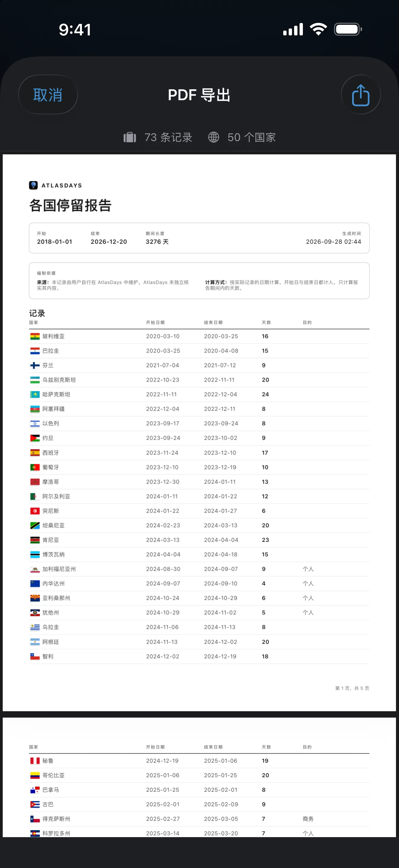Tap the 摩洛哥 flag icon
Screen dimensions: 399x868
click(35, 482)
